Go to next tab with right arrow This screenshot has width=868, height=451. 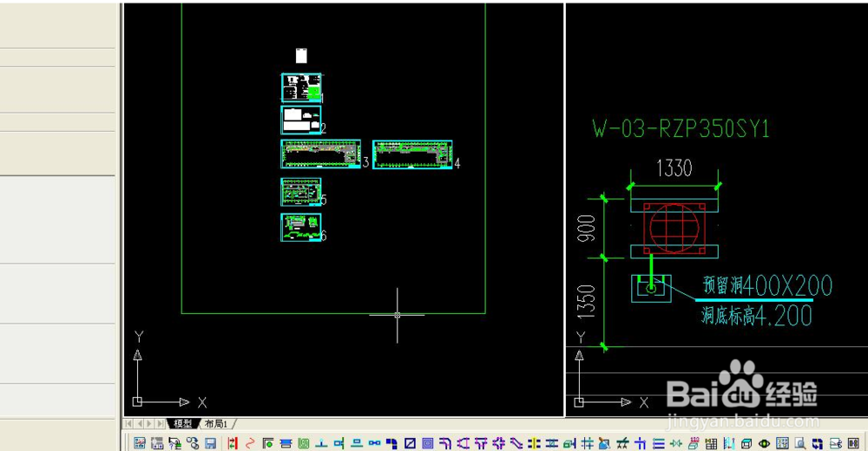point(149,423)
